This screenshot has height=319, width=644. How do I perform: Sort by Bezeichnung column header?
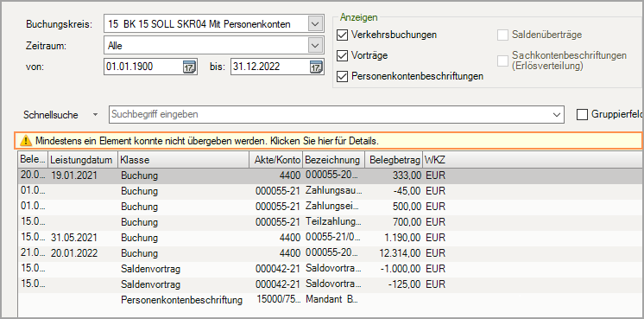[334, 159]
